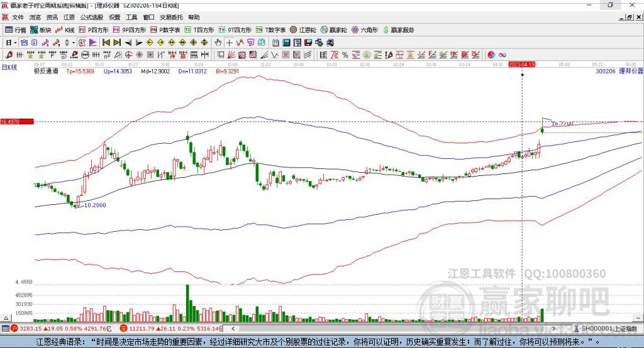The width and height of the screenshot is (644, 348).
Task: Restore the inner chart window
Action: 630,17
